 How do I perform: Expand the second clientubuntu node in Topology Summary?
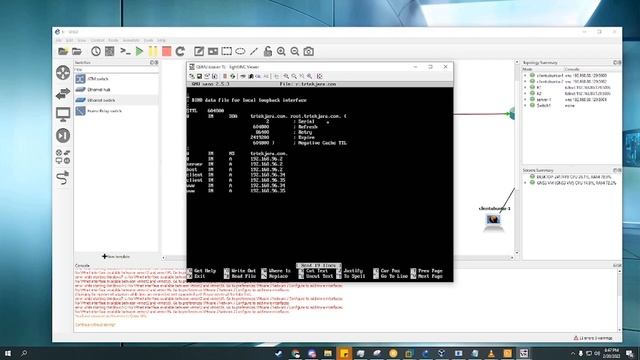(526, 82)
